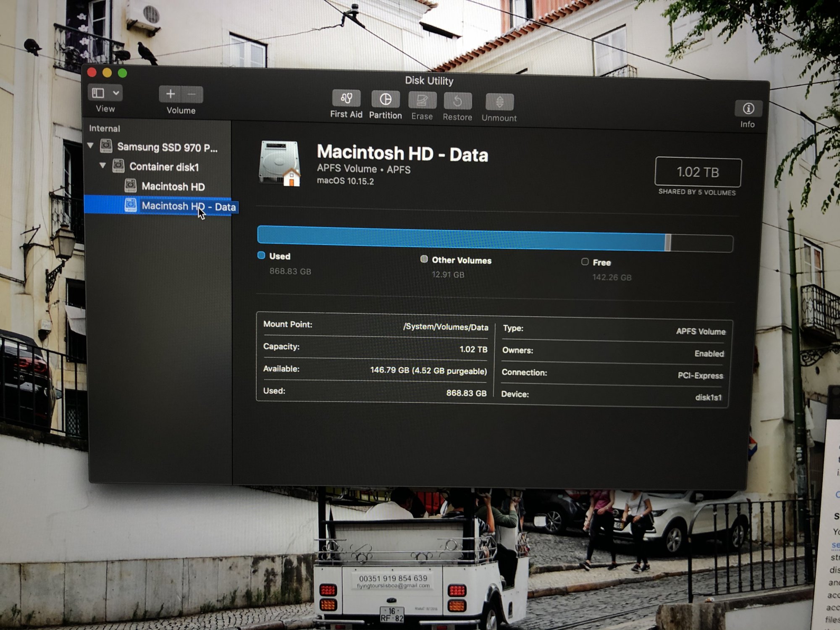Select Macintosh HD in the sidebar
840x630 pixels.
173,186
